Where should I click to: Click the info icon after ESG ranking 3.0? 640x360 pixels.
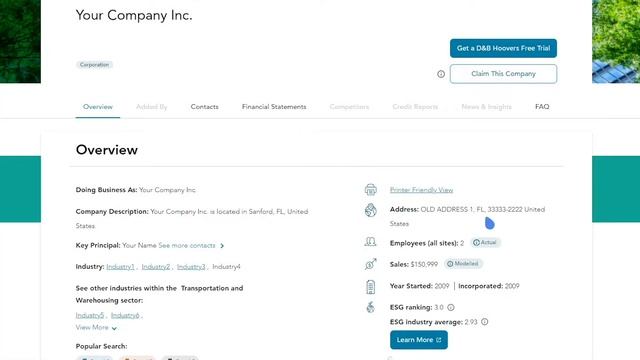451,307
